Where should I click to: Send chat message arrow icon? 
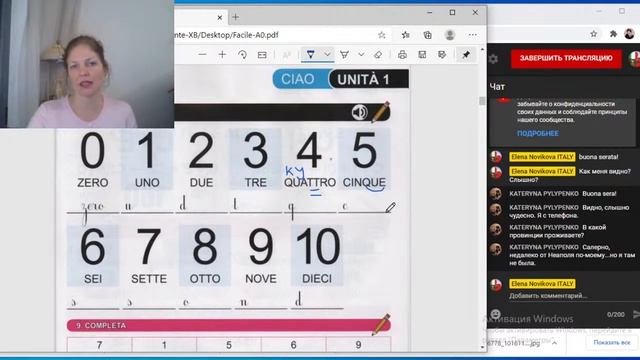[x=636, y=314]
